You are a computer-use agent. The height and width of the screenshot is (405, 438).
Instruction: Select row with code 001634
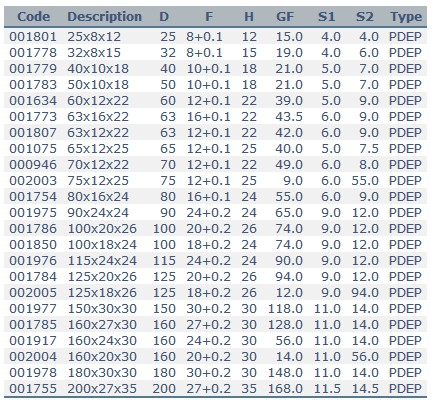pyautogui.click(x=215, y=101)
